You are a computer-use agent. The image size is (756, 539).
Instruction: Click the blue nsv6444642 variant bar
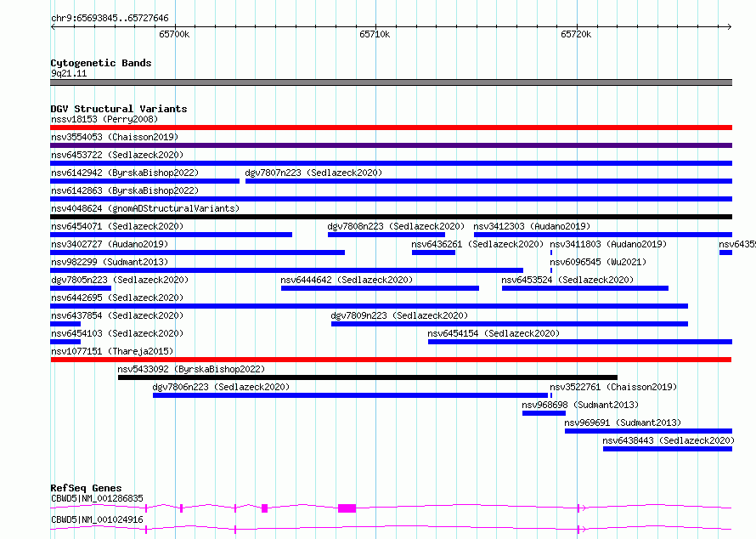pyautogui.click(x=380, y=288)
